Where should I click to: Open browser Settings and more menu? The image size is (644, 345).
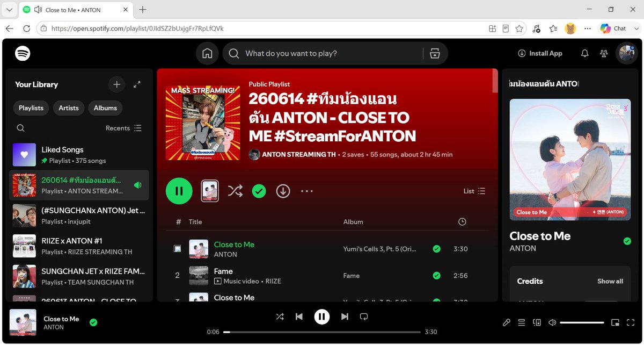click(588, 28)
